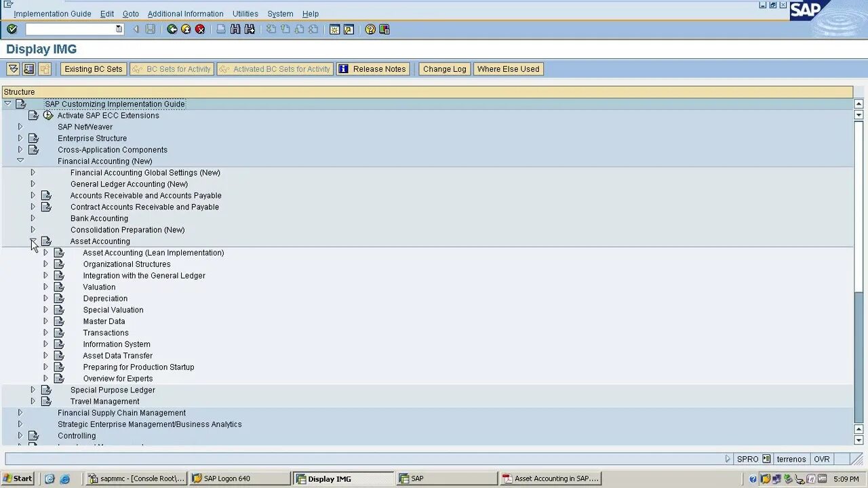
Task: Click the Last Page icon
Action: (x=313, y=29)
